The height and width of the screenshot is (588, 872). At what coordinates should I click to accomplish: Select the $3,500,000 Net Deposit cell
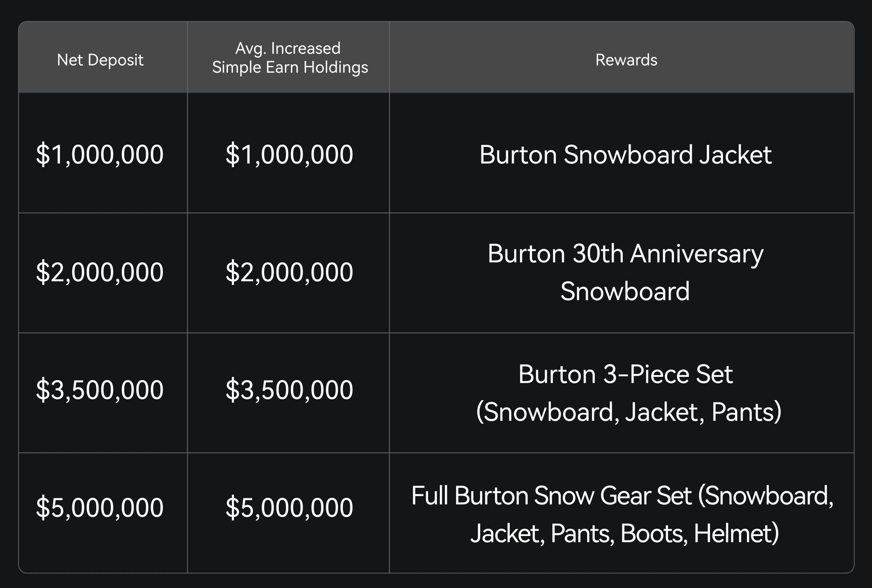[x=100, y=390]
